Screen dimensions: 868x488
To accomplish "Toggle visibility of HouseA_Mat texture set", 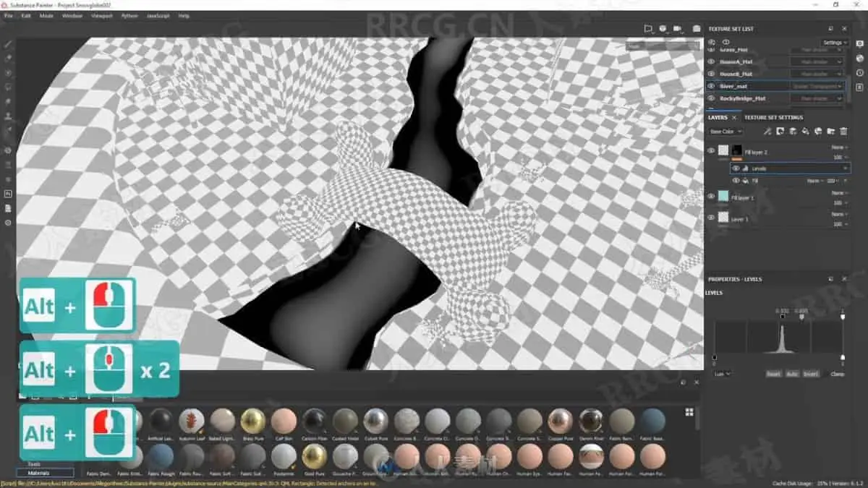I will tap(711, 61).
